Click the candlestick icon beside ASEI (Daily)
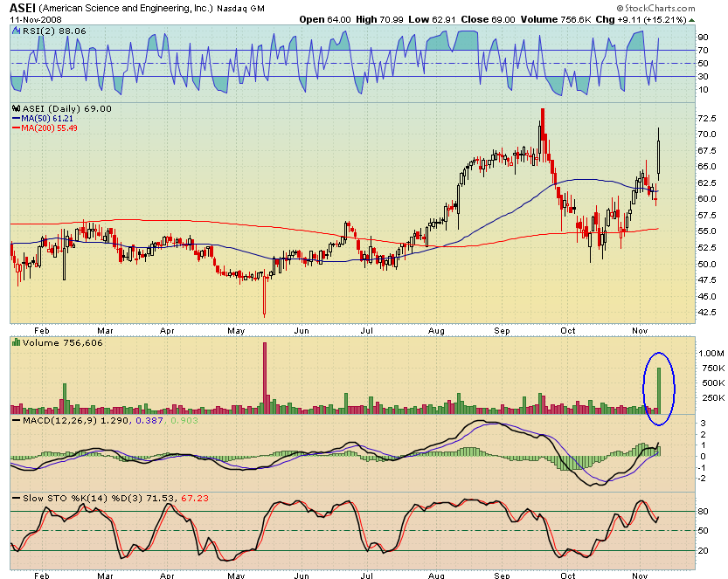This screenshot has width=728, height=579. click(x=17, y=108)
